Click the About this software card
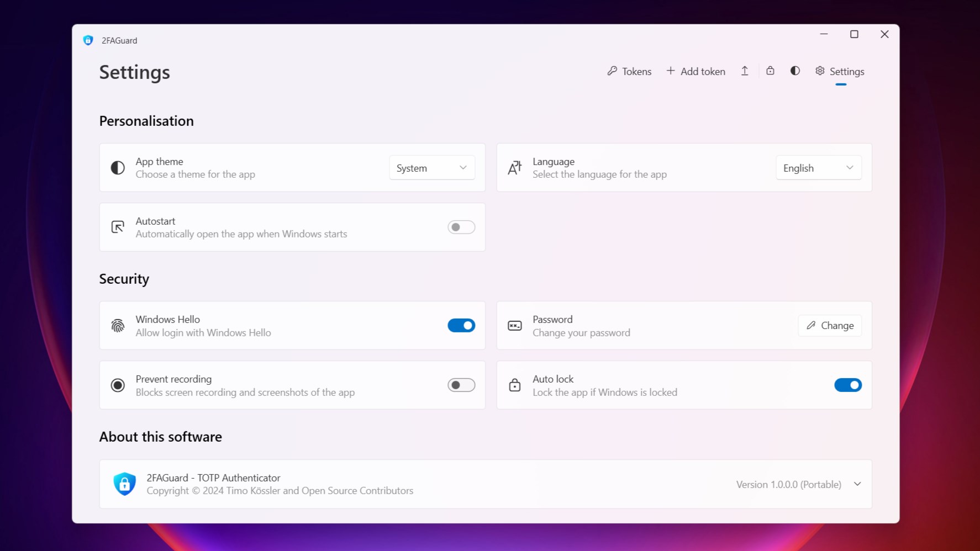This screenshot has width=980, height=551. 485,484
